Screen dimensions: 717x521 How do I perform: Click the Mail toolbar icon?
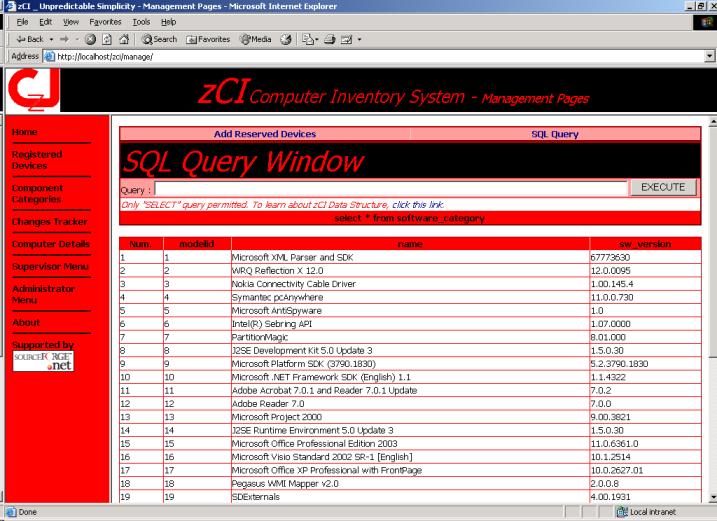(308, 39)
